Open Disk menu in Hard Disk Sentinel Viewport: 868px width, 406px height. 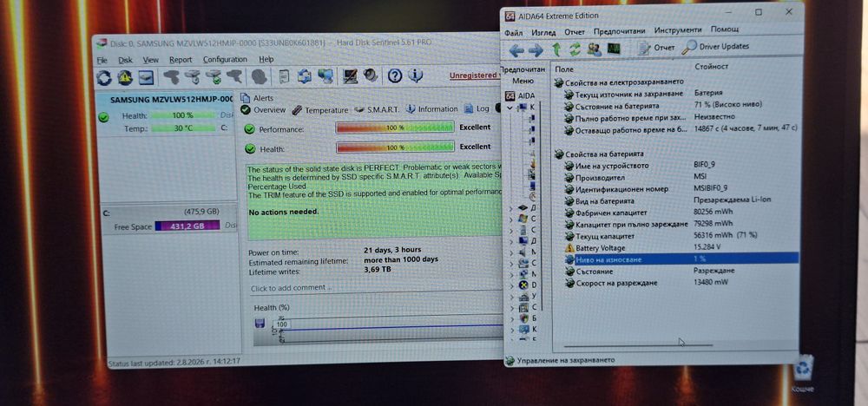(x=126, y=60)
